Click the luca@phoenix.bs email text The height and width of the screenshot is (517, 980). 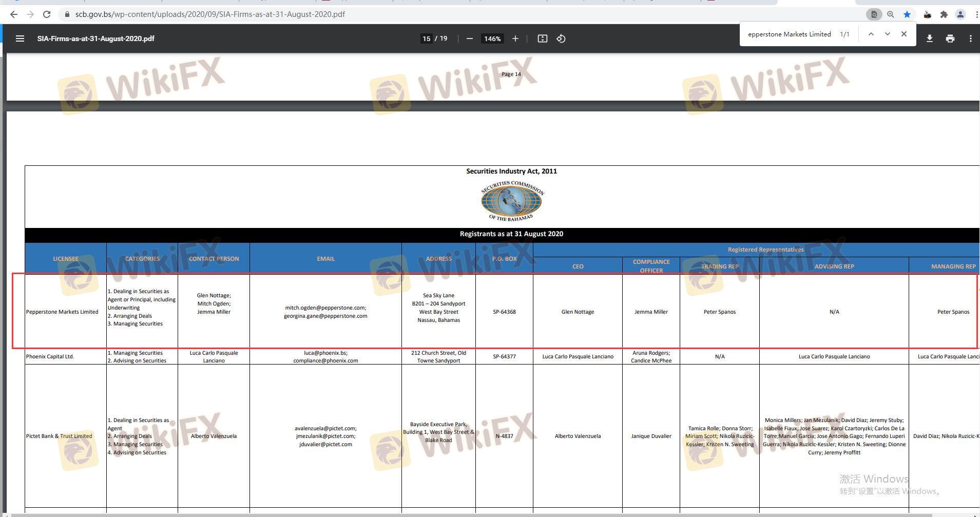pyautogui.click(x=325, y=353)
